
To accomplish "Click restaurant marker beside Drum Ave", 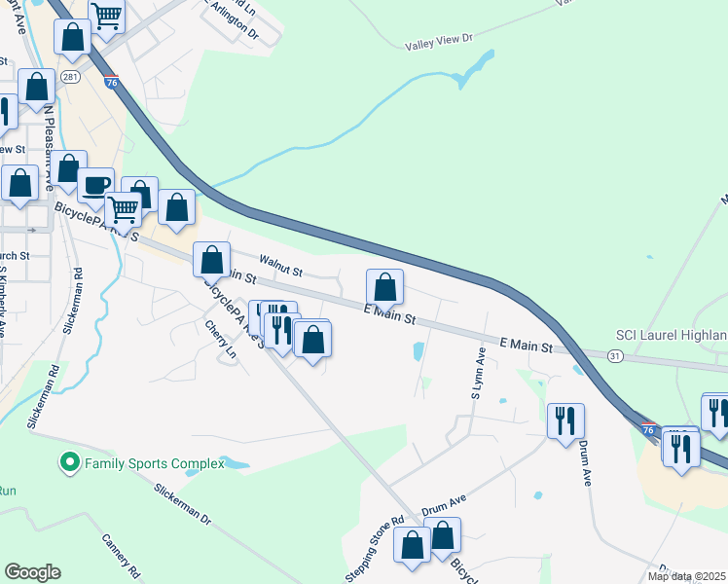I will coord(565,422).
